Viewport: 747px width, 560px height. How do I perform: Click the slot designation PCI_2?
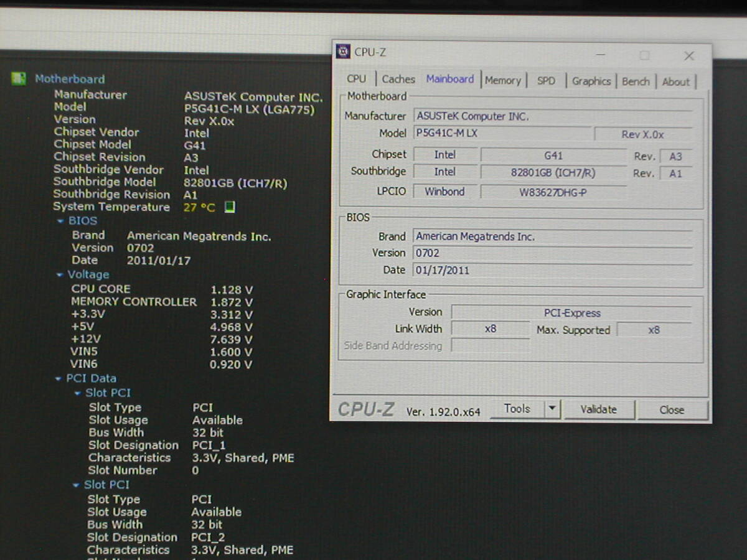click(208, 538)
